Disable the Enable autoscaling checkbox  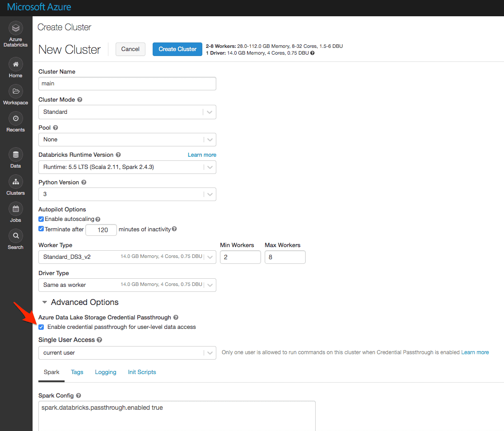(x=41, y=219)
